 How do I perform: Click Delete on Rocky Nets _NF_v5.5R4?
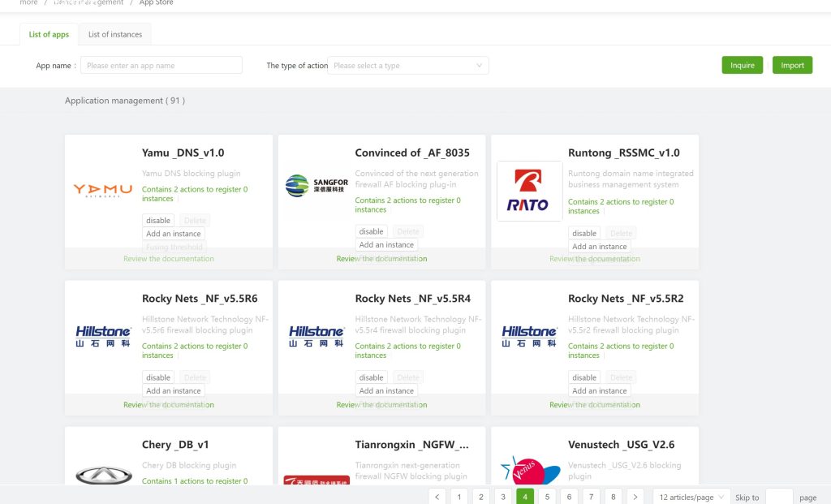pos(407,377)
